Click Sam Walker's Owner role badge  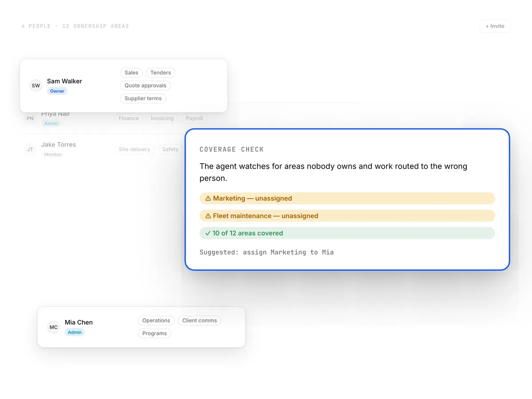pos(57,91)
